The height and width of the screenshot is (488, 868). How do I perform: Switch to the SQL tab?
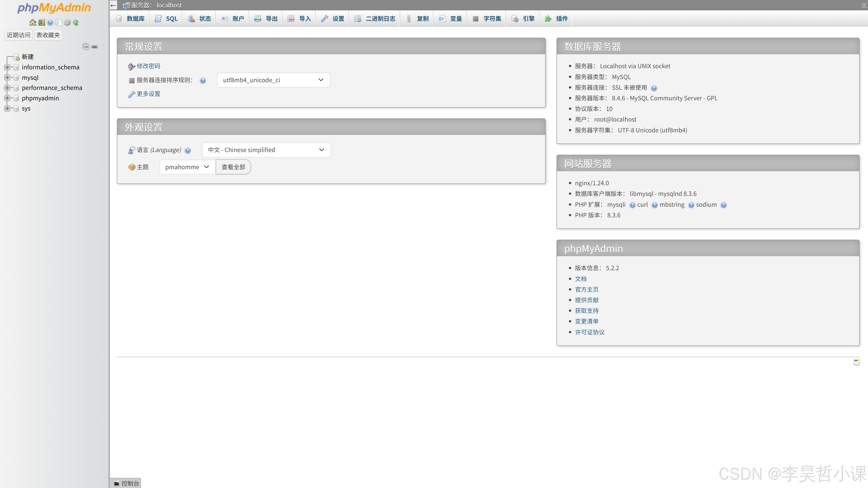point(166,19)
